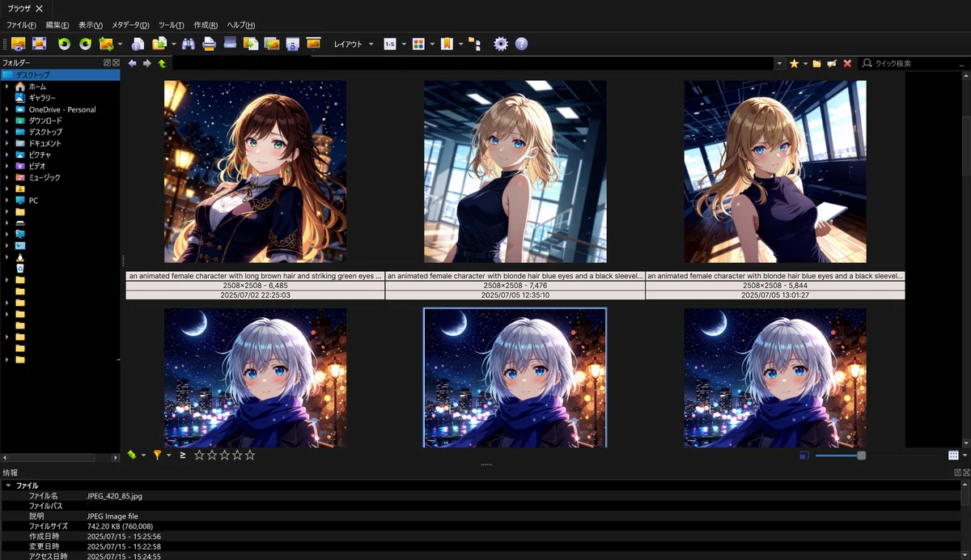Open the help question mark icon

pyautogui.click(x=522, y=44)
